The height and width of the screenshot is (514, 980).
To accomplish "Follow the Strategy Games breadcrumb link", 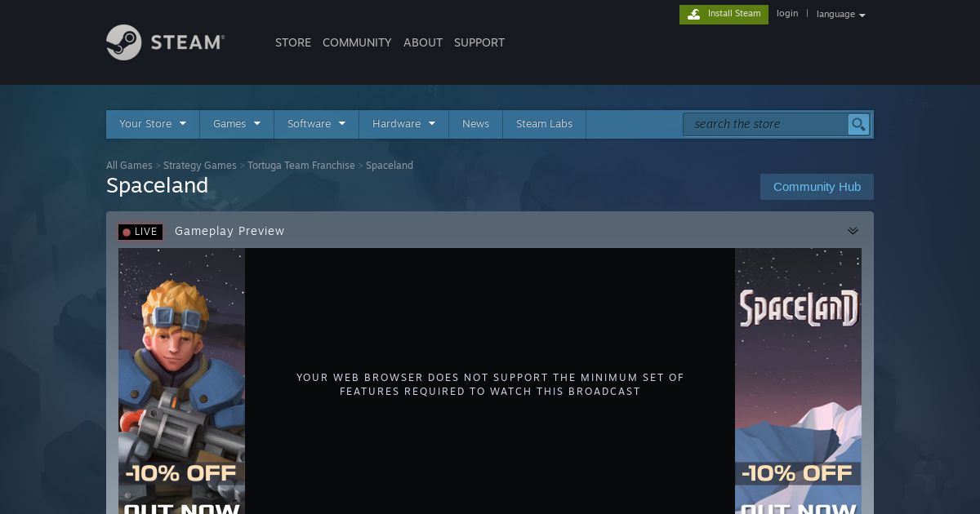I will [x=200, y=166].
